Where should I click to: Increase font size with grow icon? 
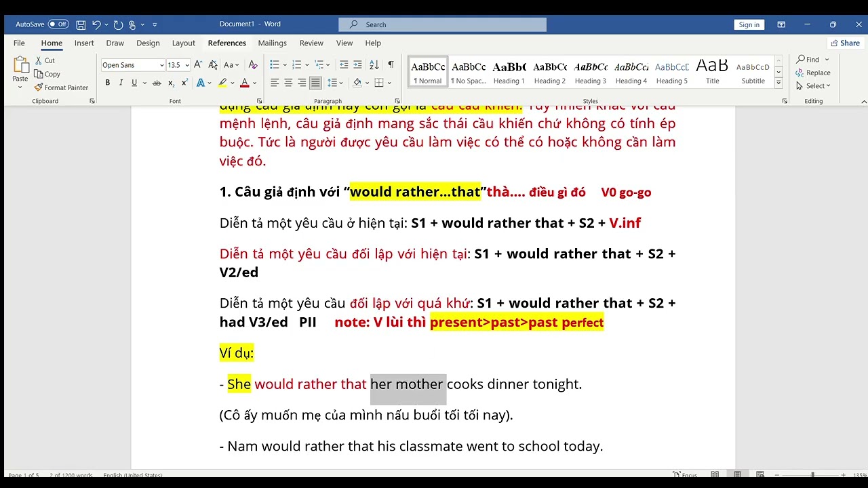pyautogui.click(x=198, y=64)
